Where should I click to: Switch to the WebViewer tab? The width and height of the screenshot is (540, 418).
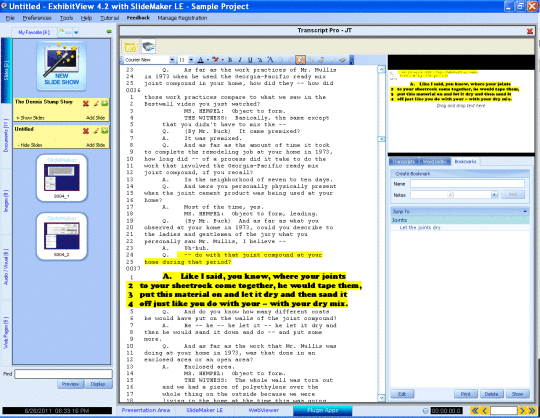tap(263, 410)
